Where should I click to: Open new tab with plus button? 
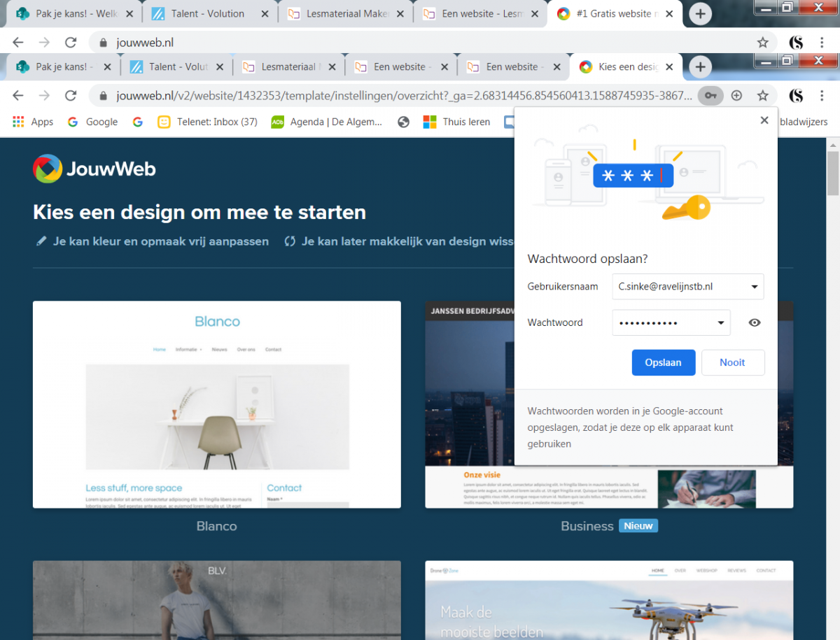[x=700, y=67]
